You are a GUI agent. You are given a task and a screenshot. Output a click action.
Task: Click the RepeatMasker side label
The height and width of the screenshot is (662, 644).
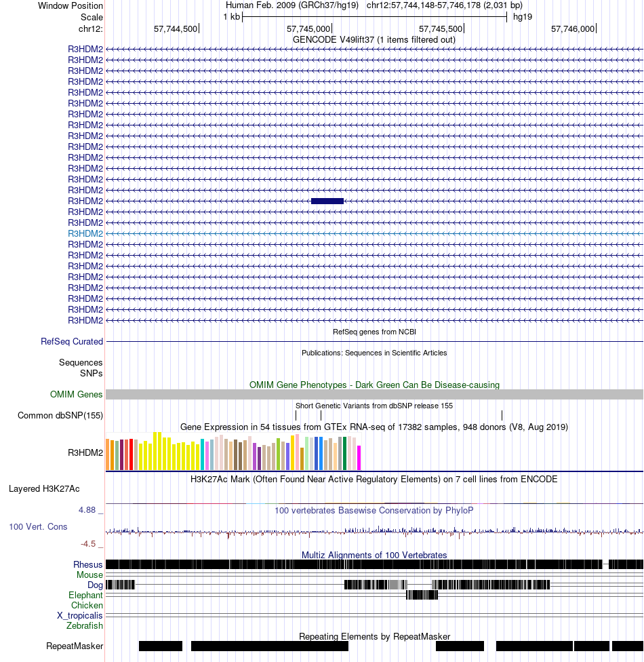click(x=75, y=646)
